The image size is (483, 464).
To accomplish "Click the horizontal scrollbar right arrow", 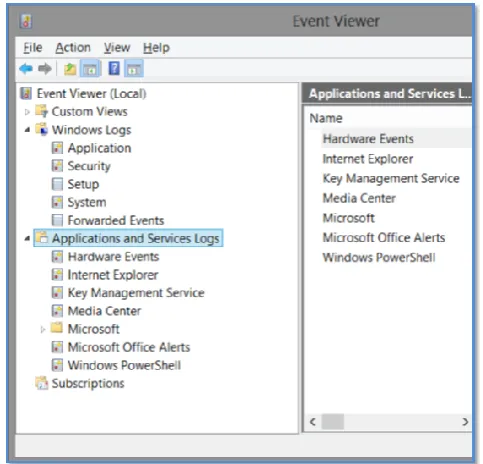I will click(465, 422).
